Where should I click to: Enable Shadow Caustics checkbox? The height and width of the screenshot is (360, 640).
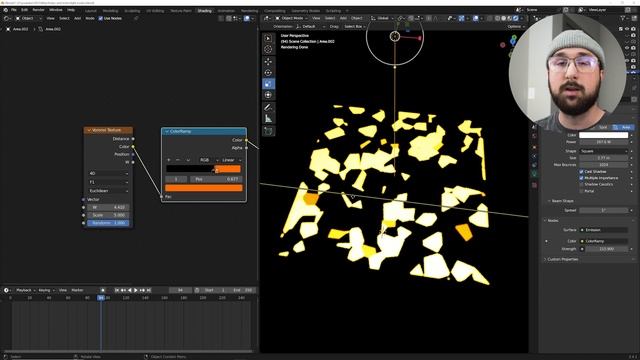(581, 184)
